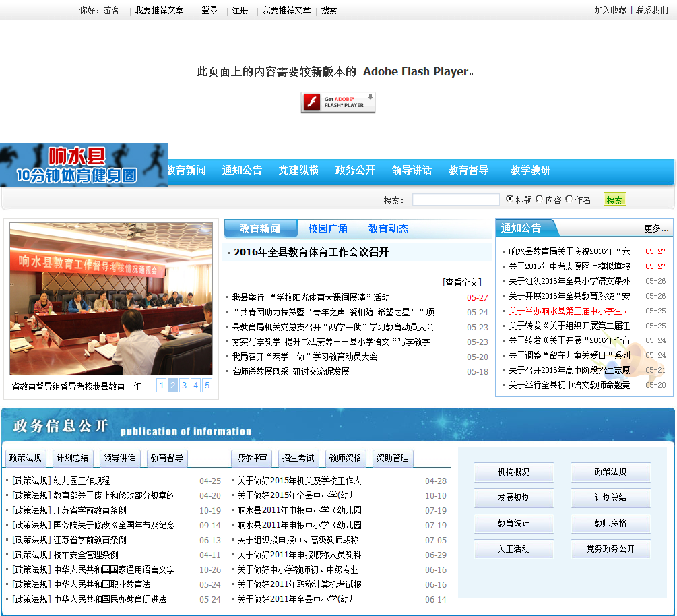This screenshot has height=616, width=677.
Task: Click the Get Adobe Flash Player badge
Action: point(338,102)
